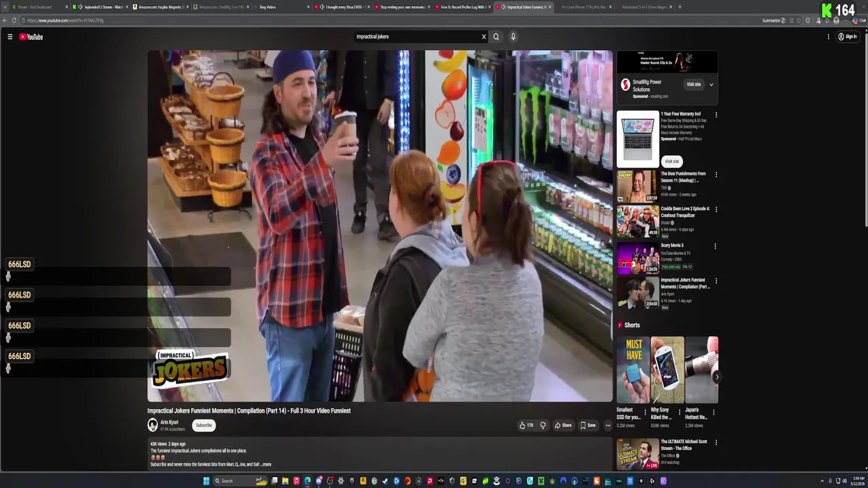The height and width of the screenshot is (488, 868).
Task: Reload the current page
Action: [x=14, y=20]
